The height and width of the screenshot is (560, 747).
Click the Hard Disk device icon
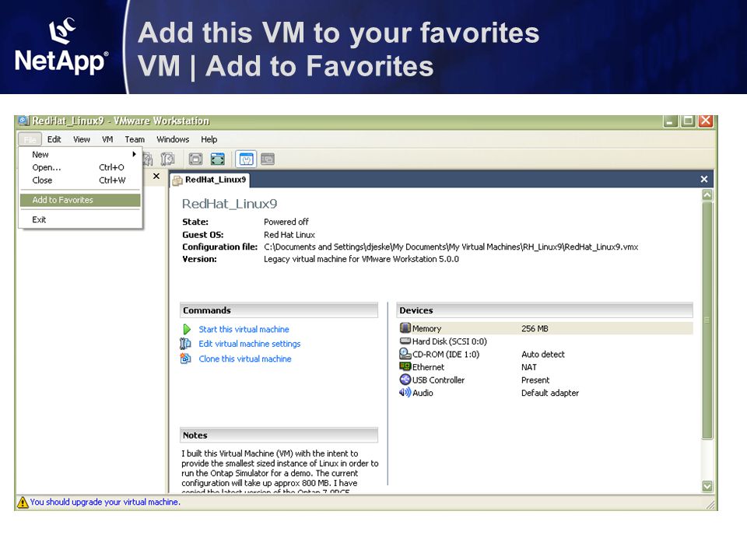[405, 341]
